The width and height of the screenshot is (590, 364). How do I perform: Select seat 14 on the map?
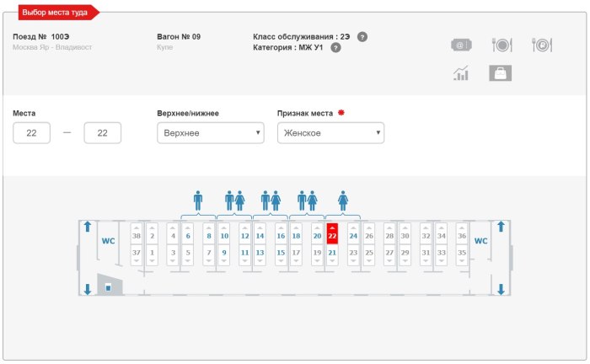260,233
